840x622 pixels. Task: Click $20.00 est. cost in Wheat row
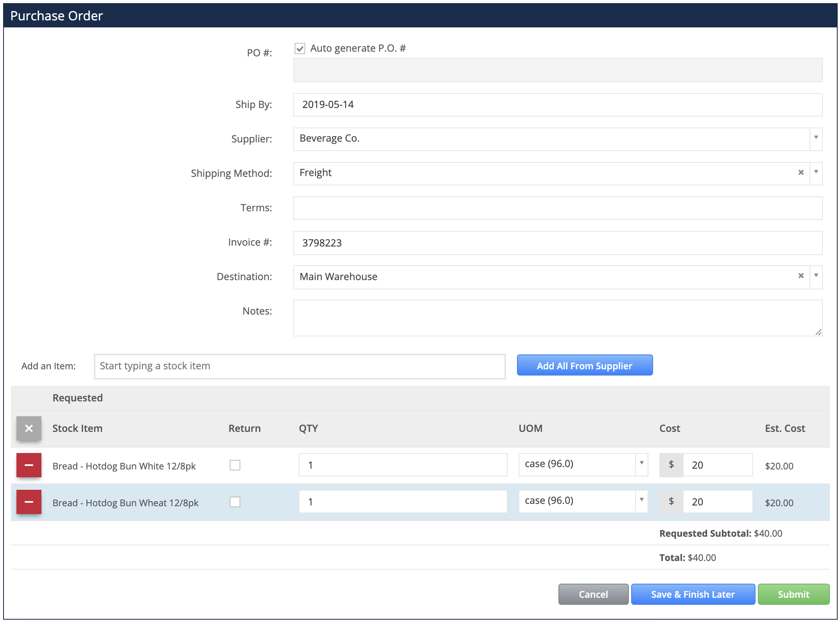[779, 503]
